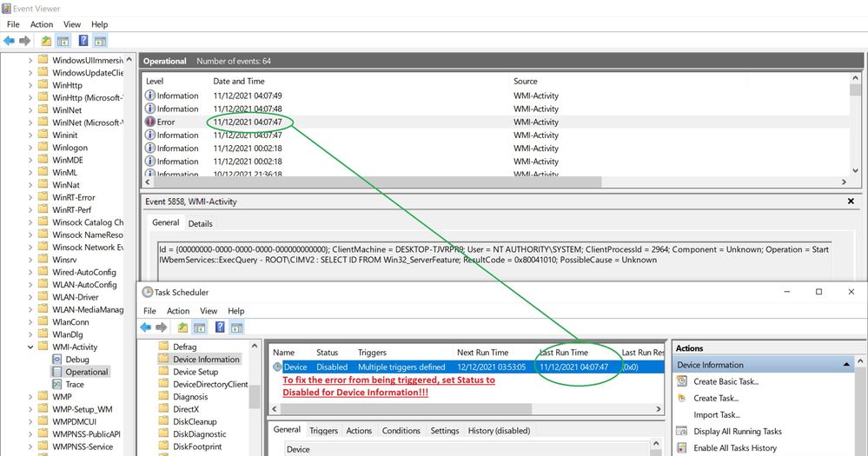Click the Task Scheduler tree vertical scrollbar thumb
Viewport: 868px width, 456px height.
coord(254,396)
